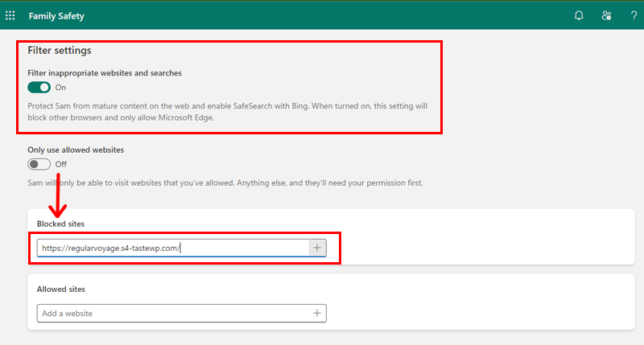Click the Sam will only be able to visit description

[x=225, y=183]
